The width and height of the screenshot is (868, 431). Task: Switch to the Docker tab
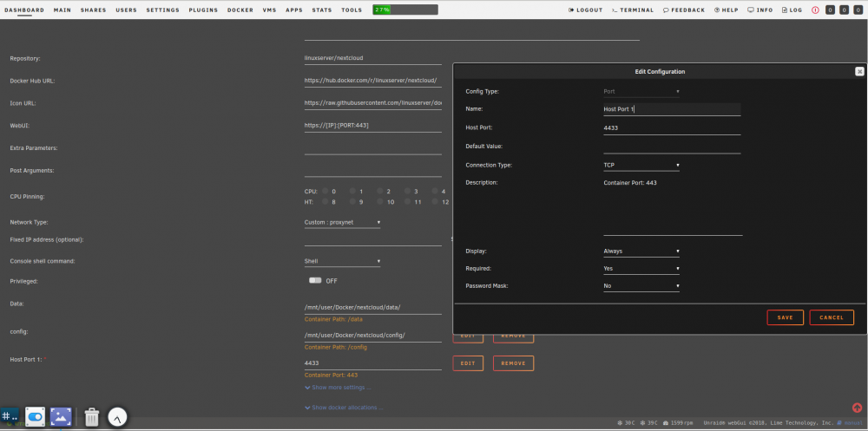pos(240,10)
